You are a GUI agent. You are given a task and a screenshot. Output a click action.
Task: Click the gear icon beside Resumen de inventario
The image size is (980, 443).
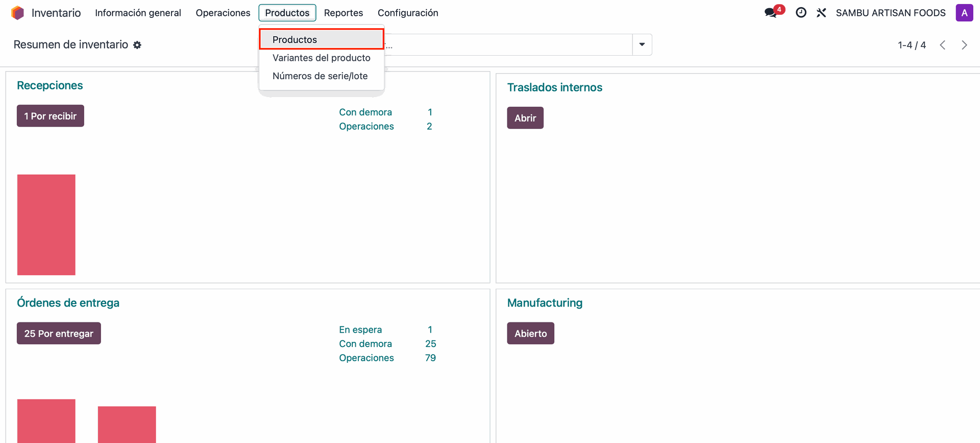click(137, 45)
